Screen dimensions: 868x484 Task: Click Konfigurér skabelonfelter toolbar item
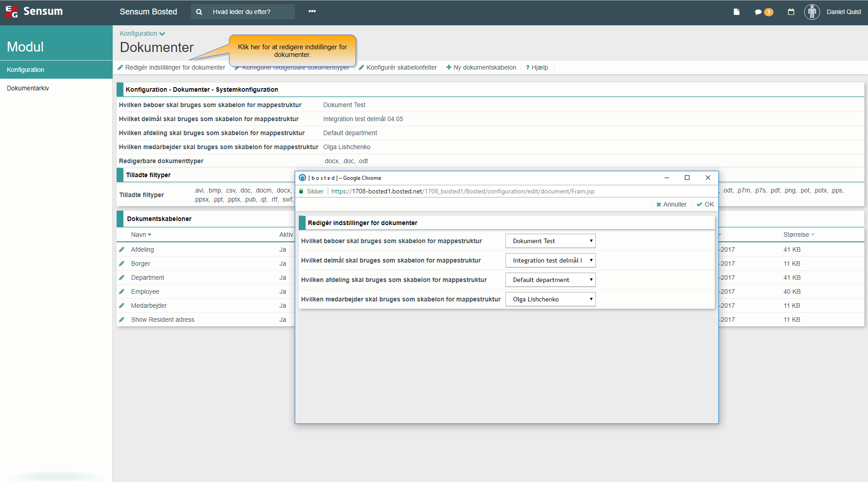[x=398, y=67]
